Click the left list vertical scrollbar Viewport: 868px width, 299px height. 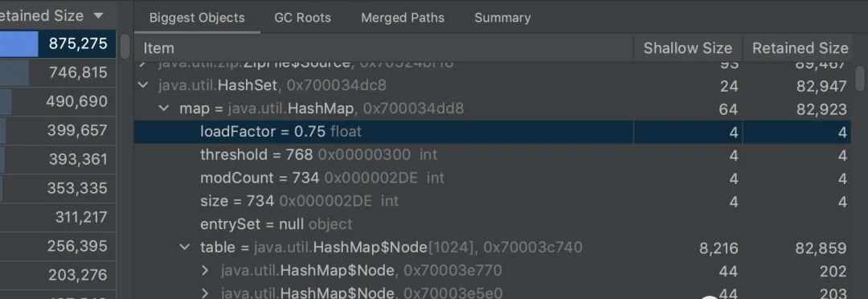(125, 47)
